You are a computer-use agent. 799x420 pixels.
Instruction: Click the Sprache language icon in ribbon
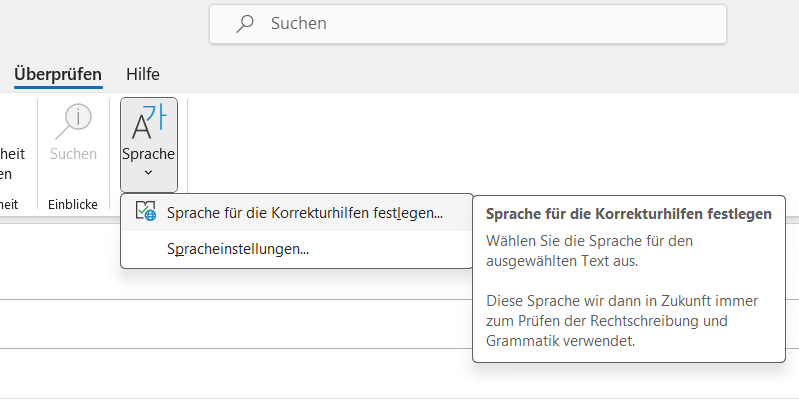(x=148, y=121)
